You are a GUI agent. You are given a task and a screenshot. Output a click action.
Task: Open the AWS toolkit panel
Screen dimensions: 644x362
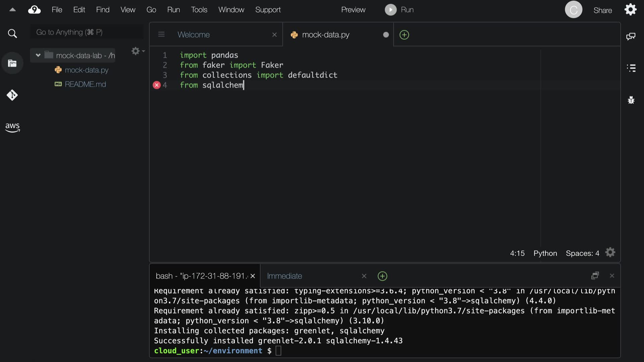12,127
